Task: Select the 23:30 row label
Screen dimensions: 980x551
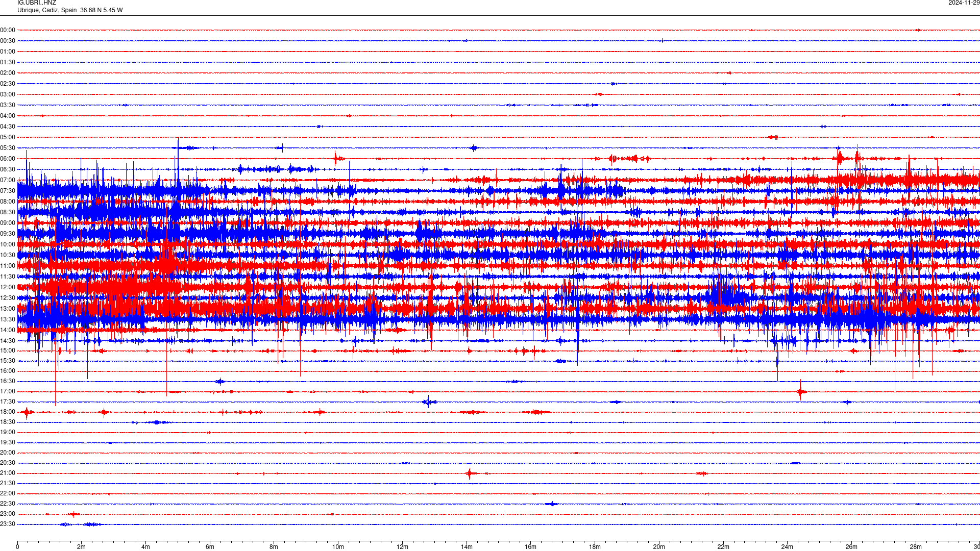Action: click(8, 524)
